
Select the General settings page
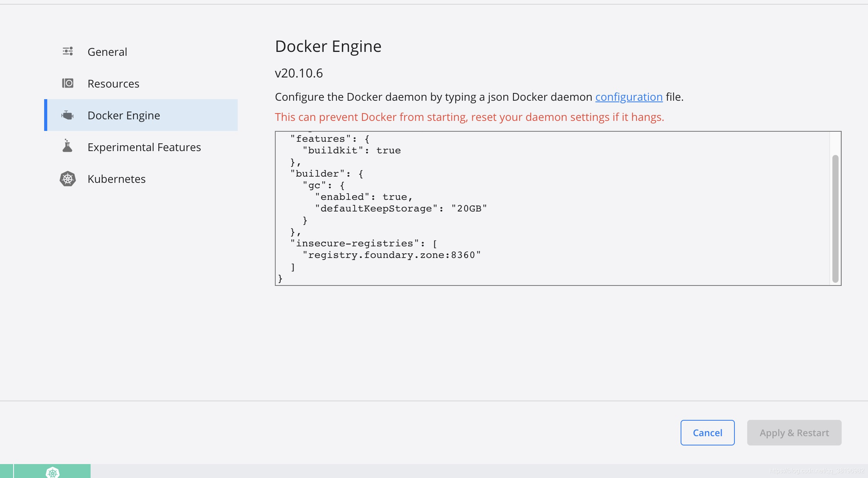pyautogui.click(x=107, y=51)
